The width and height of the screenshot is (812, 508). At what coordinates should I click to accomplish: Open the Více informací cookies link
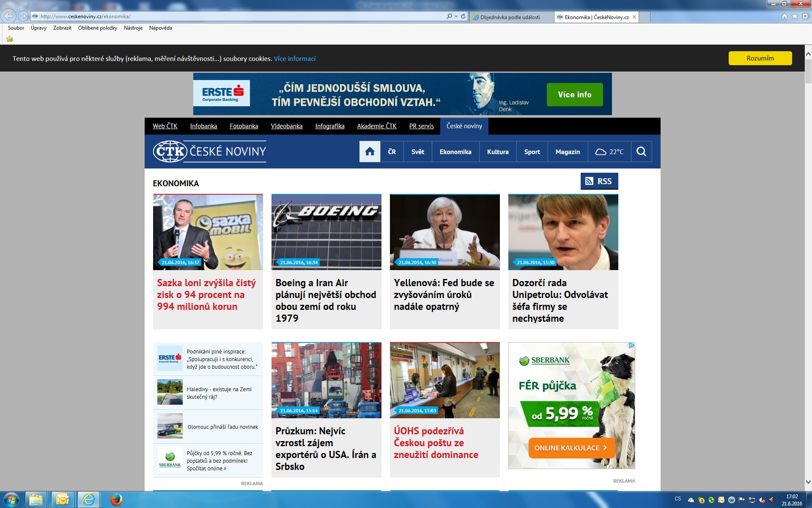pyautogui.click(x=295, y=59)
